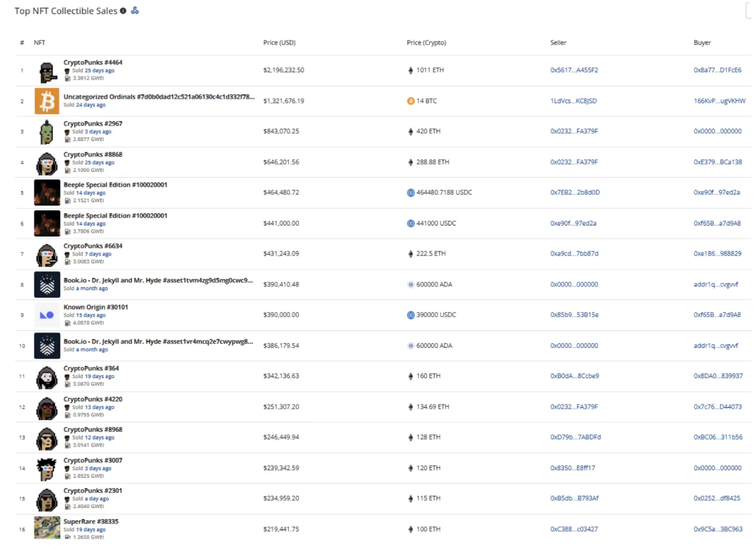
Task: Click the ETH icon beside 420 ETH
Action: coord(411,131)
